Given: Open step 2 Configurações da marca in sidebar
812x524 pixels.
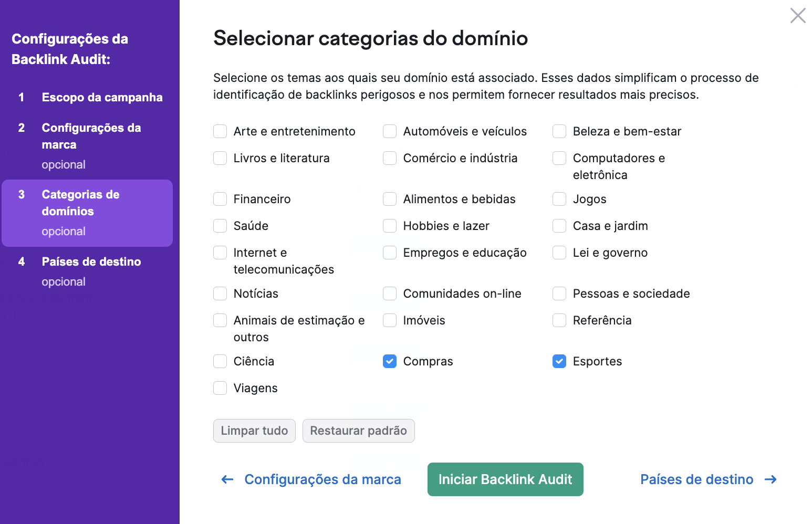Looking at the screenshot, I should tap(87, 145).
